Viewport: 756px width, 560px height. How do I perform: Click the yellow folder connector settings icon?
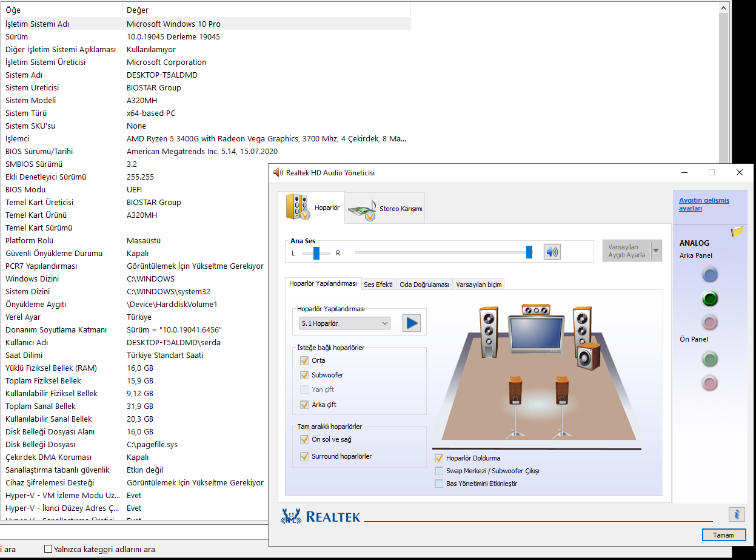coord(737,231)
